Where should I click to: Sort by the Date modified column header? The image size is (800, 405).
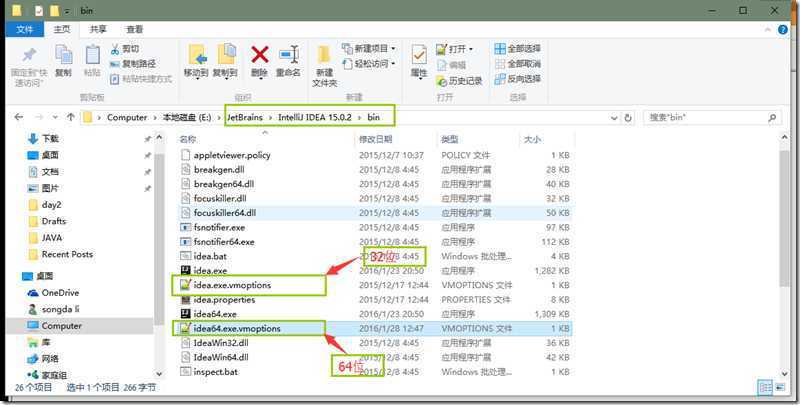(396, 139)
